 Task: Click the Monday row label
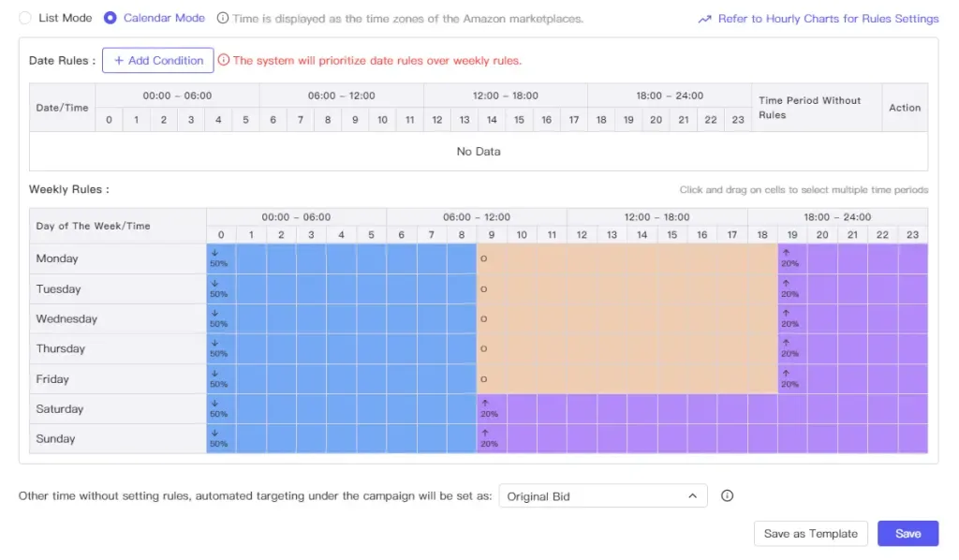point(57,258)
